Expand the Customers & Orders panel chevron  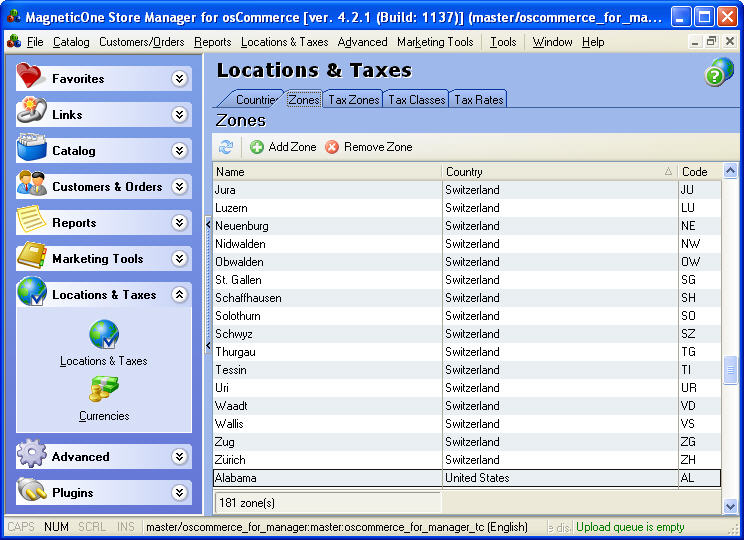pos(179,186)
